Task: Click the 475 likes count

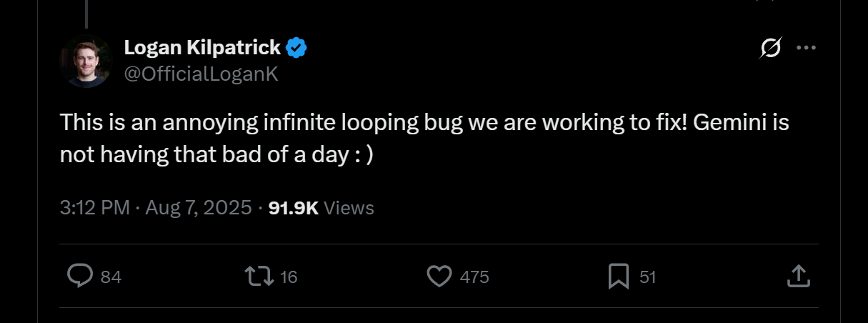Action: [x=474, y=277]
